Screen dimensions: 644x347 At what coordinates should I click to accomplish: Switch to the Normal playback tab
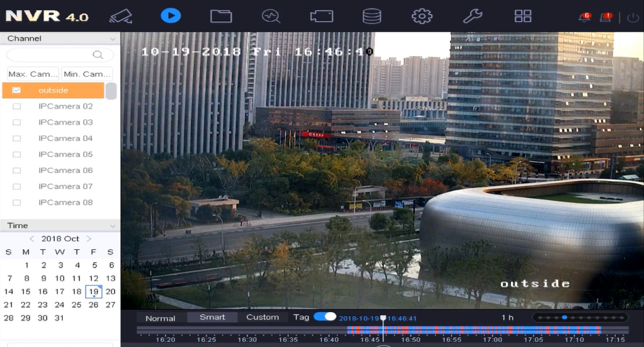coord(161,318)
